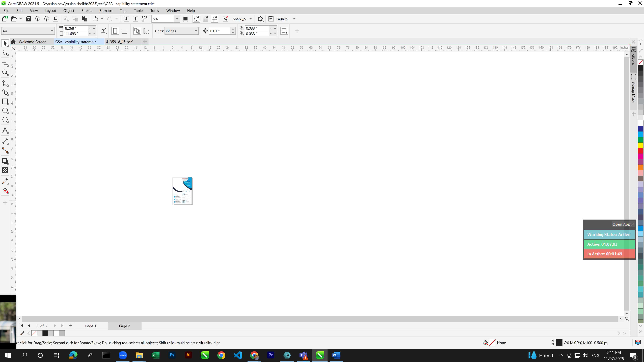
Task: Select the Drop Shadow tool
Action: (5, 161)
